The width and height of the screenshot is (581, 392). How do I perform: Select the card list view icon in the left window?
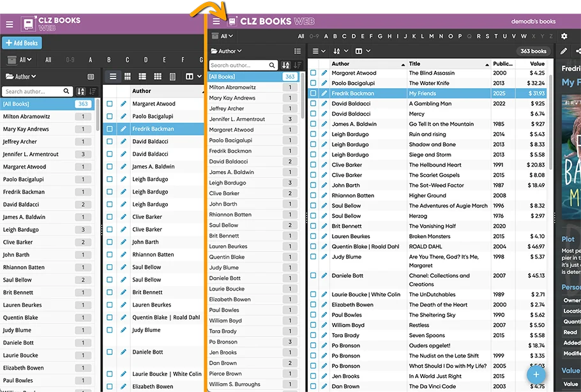point(142,77)
